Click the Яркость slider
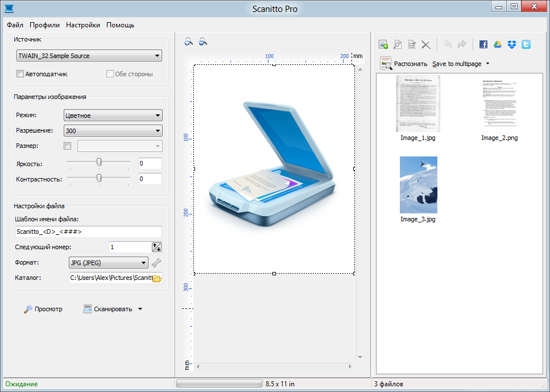This screenshot has height=392, width=550. (99, 162)
